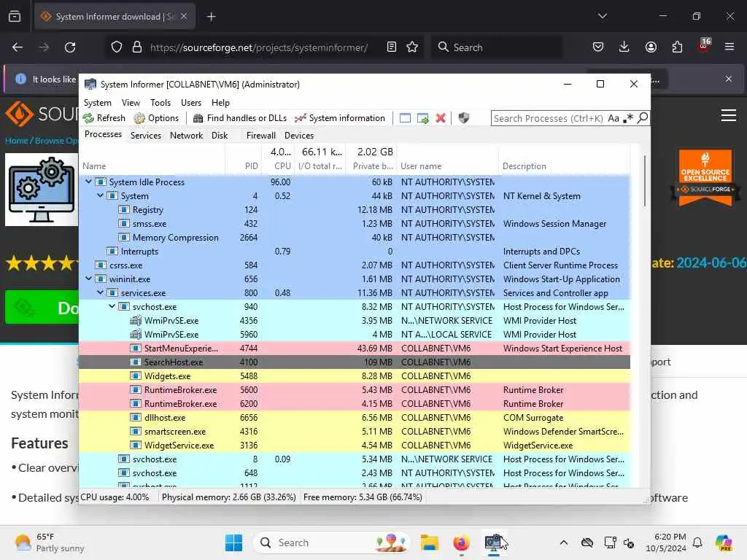Select the Interrupts row
The width and height of the screenshot is (747, 560).
click(355, 251)
